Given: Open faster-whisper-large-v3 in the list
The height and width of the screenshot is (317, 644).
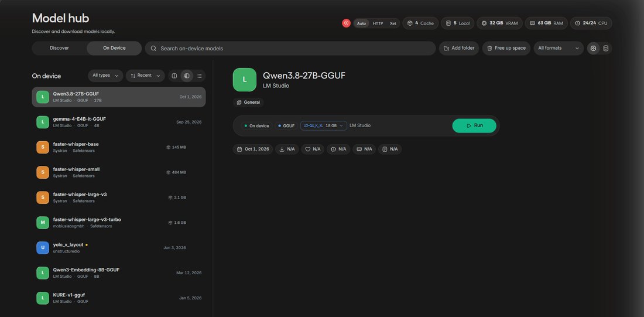Looking at the screenshot, I should (x=119, y=197).
